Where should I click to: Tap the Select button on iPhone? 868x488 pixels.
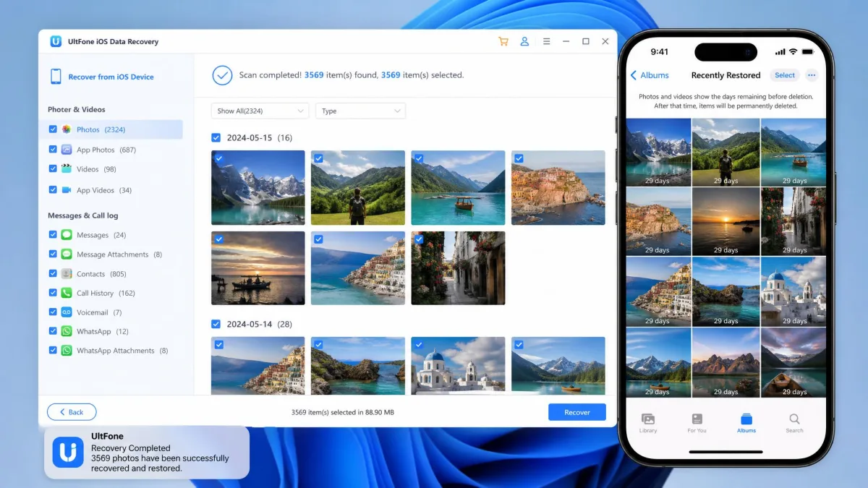point(785,75)
